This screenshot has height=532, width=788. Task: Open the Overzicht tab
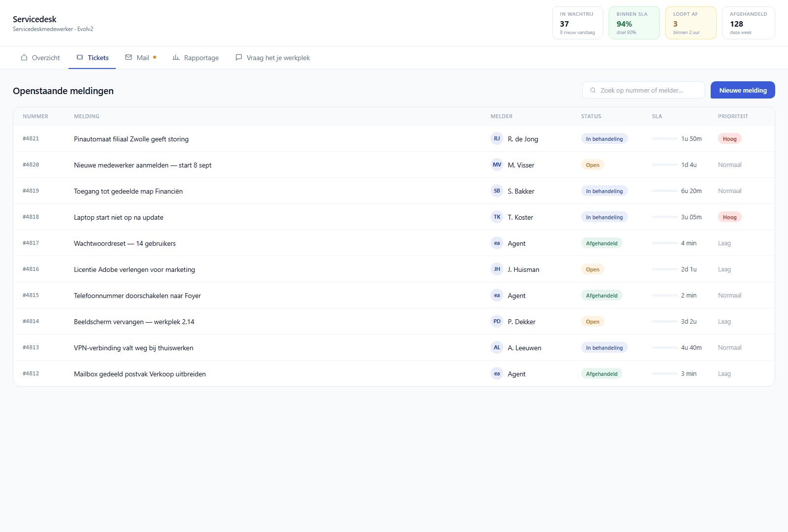40,58
